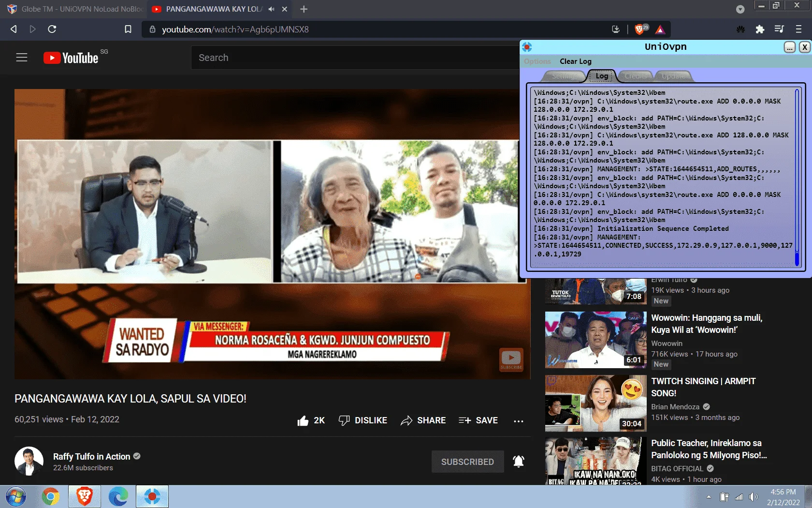
Task: Click the SUBSCRIBED button
Action: pos(467,462)
